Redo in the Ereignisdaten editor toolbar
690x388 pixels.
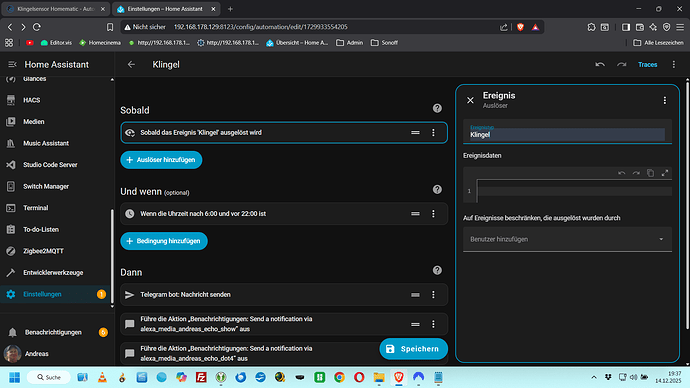click(636, 173)
